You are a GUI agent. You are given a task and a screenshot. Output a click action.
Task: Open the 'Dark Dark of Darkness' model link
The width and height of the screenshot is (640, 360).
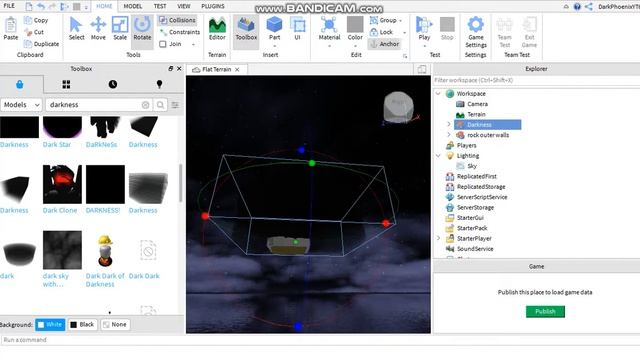pos(105,280)
